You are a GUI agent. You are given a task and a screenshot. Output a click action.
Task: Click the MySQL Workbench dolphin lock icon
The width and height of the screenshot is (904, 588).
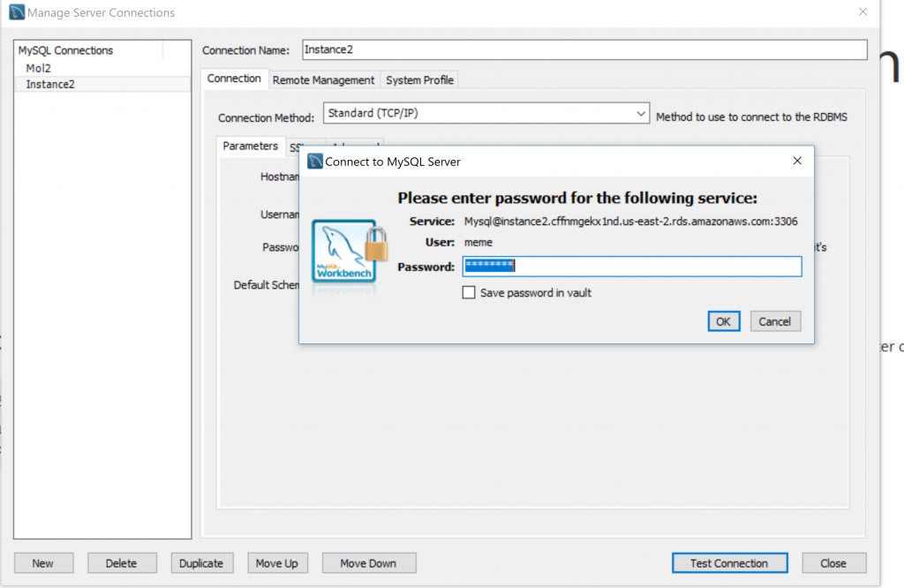(350, 253)
